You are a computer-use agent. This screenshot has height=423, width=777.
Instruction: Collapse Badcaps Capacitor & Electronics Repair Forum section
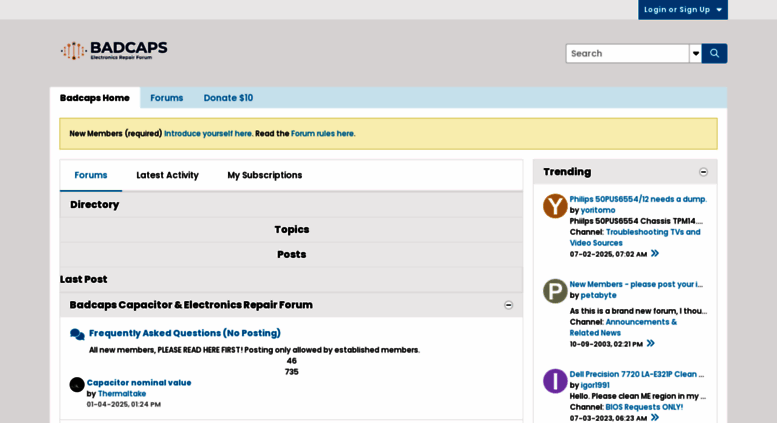[508, 305]
